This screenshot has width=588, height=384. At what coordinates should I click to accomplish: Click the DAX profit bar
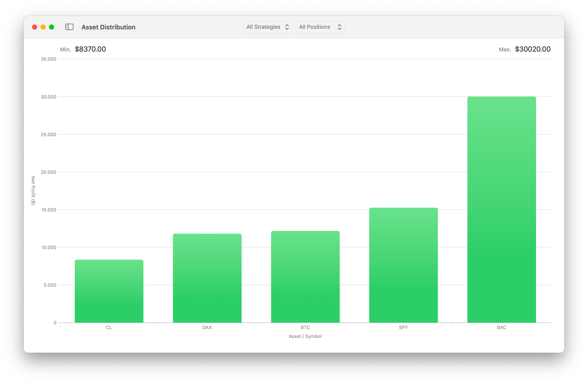click(x=207, y=278)
